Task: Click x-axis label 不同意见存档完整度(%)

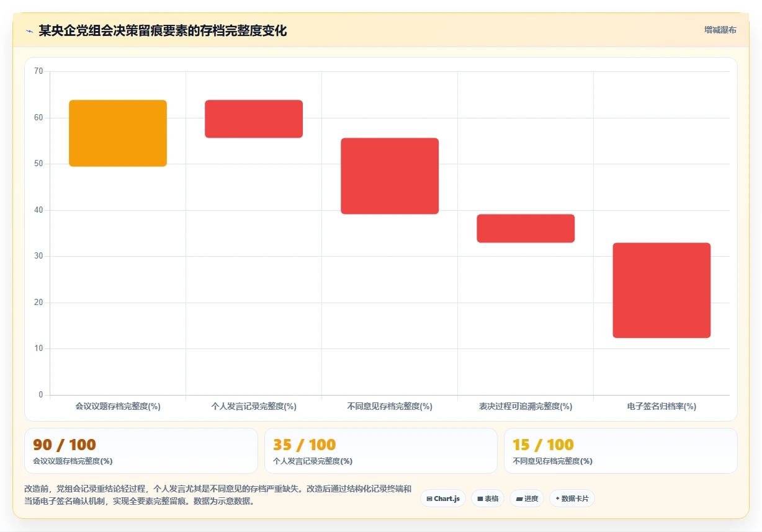Action: [x=390, y=407]
